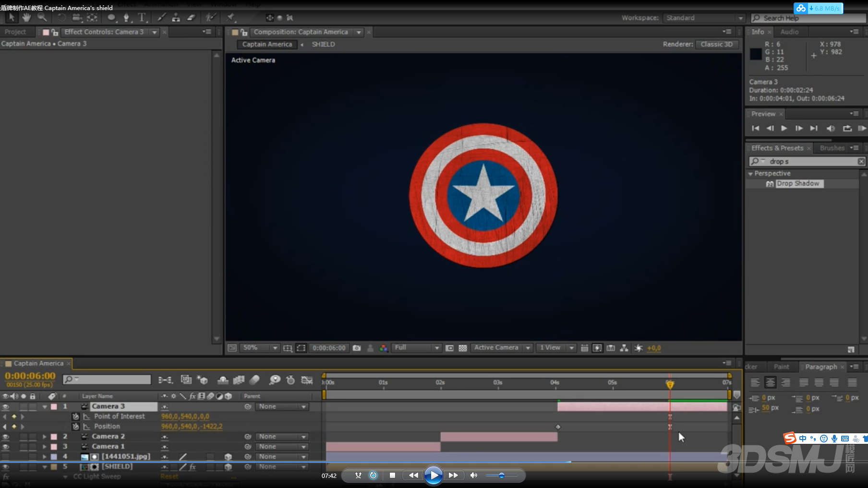Hide the Camera 1 layer
Image resolution: width=868 pixels, height=488 pixels.
(x=5, y=447)
